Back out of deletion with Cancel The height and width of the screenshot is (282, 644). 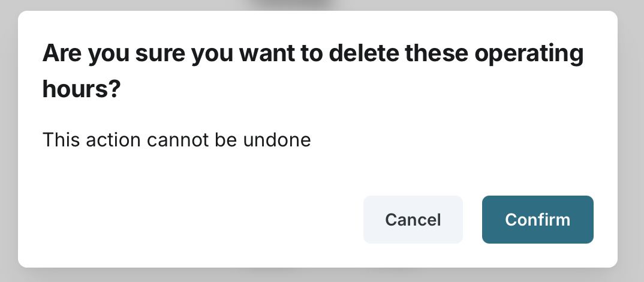pyautogui.click(x=413, y=220)
